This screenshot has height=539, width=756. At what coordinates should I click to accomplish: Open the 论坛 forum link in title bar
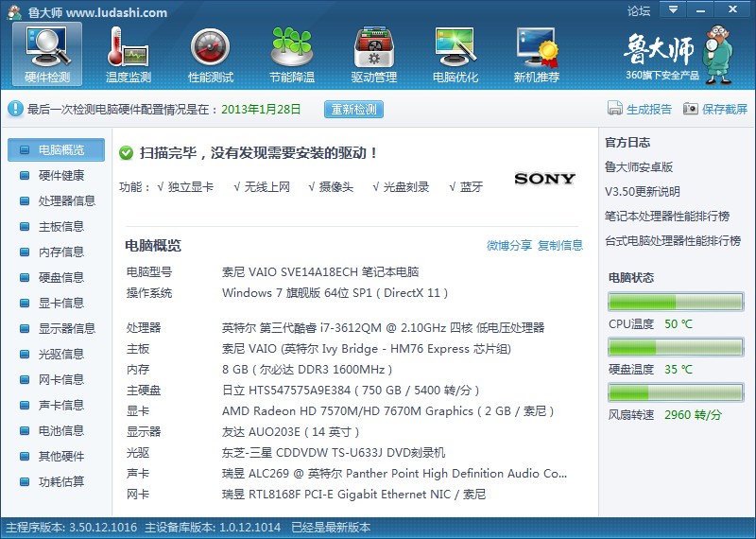(x=639, y=11)
